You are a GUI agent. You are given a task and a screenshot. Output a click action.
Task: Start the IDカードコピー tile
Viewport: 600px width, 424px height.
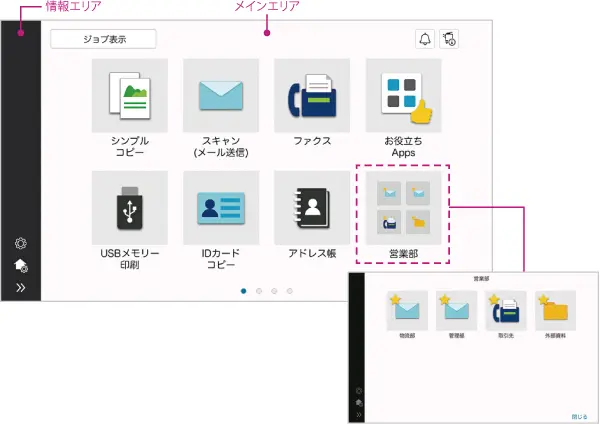click(x=221, y=208)
